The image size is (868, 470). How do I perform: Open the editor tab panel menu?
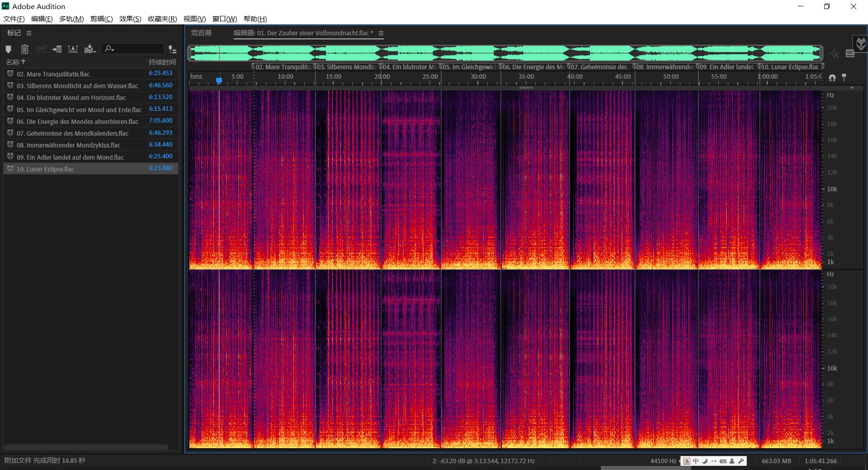coord(381,33)
